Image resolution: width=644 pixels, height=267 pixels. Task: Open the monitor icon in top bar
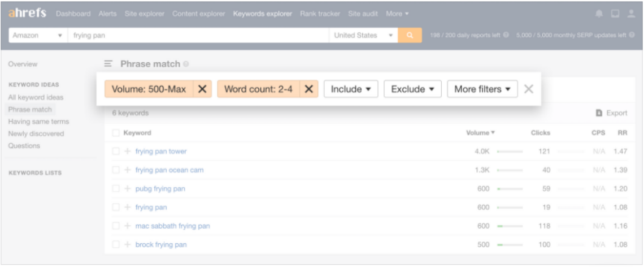point(615,14)
